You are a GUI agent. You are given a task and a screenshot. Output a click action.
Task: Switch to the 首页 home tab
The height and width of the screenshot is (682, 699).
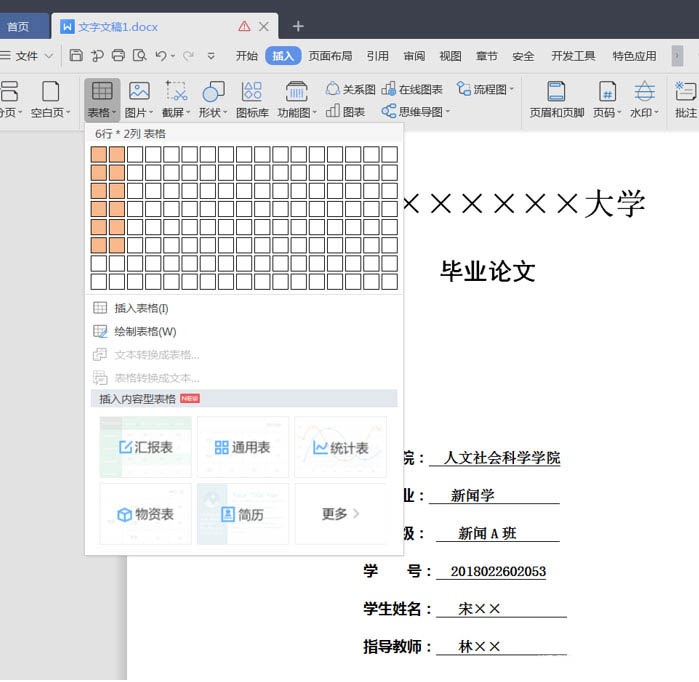click(18, 26)
